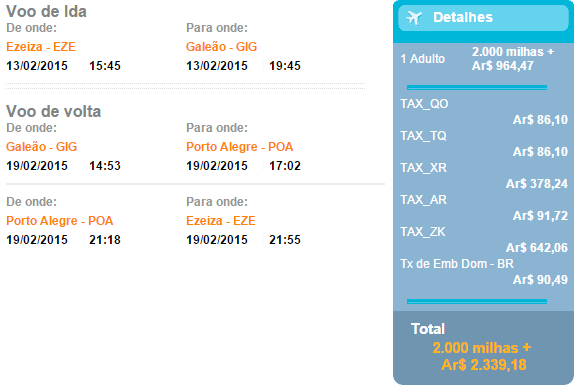
Task: Click the Total price 2.000 milhas + Ar$ 2.339,18
Action: (x=482, y=356)
